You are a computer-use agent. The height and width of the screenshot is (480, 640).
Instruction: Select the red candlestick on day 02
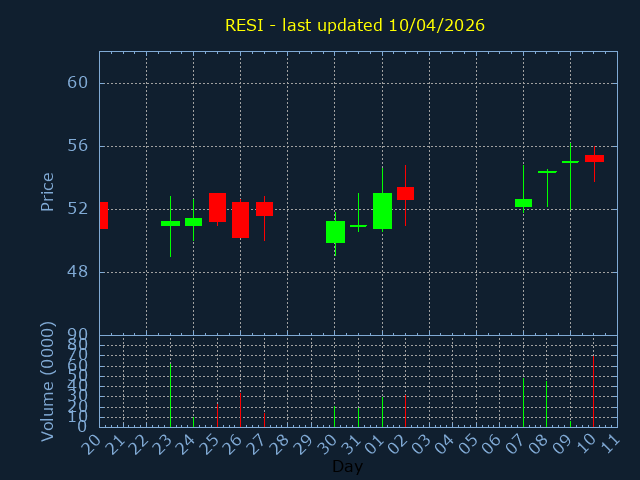405,193
